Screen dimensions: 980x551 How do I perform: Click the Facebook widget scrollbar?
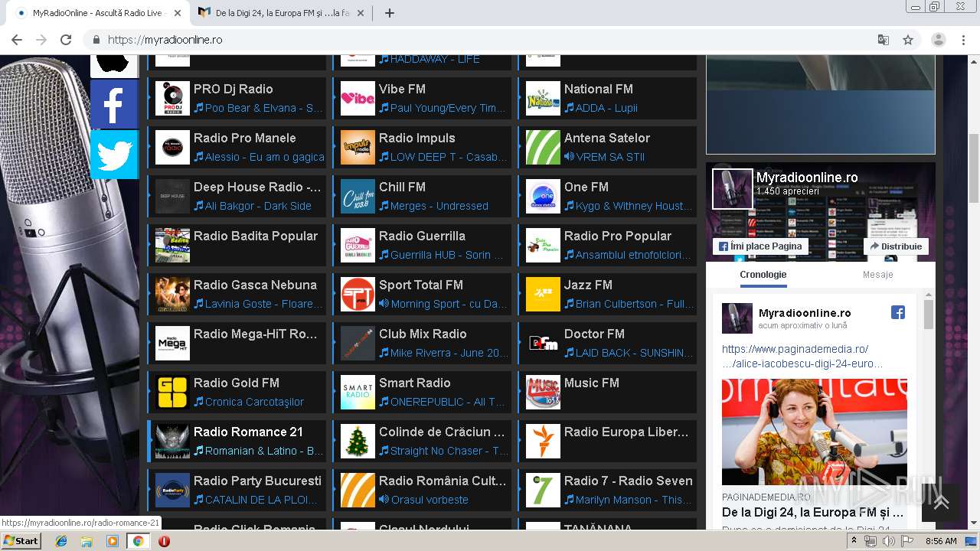coord(929,314)
